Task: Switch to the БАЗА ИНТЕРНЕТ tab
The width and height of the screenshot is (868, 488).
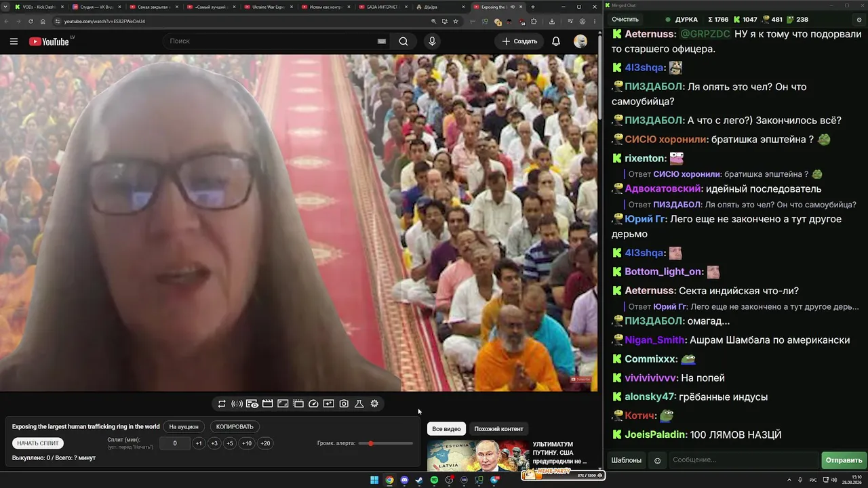Action: click(x=384, y=7)
